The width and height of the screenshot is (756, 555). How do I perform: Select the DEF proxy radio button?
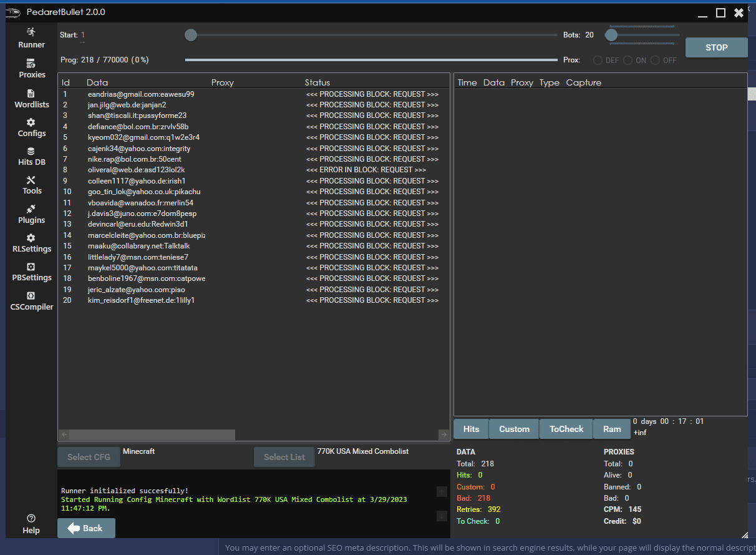[598, 61]
